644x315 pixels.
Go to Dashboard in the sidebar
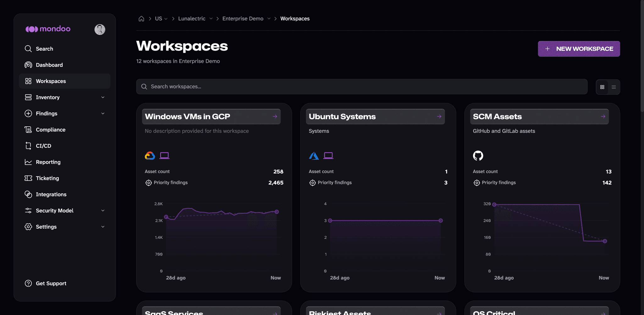click(64, 65)
